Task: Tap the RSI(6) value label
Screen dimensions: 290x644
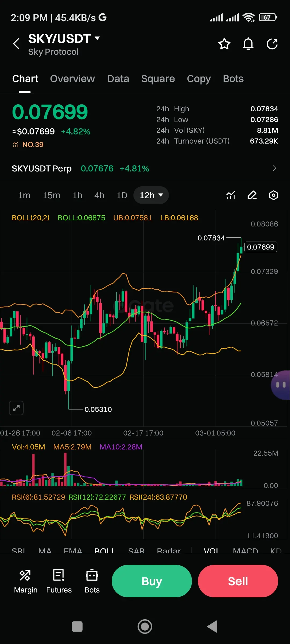Action: click(38, 497)
